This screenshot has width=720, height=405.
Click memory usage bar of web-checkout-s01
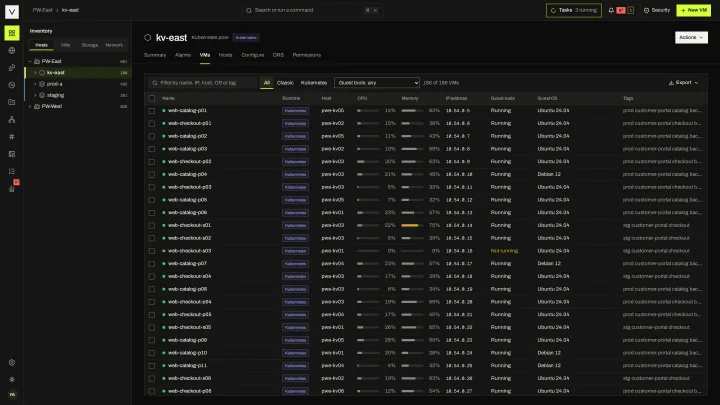tap(412, 225)
